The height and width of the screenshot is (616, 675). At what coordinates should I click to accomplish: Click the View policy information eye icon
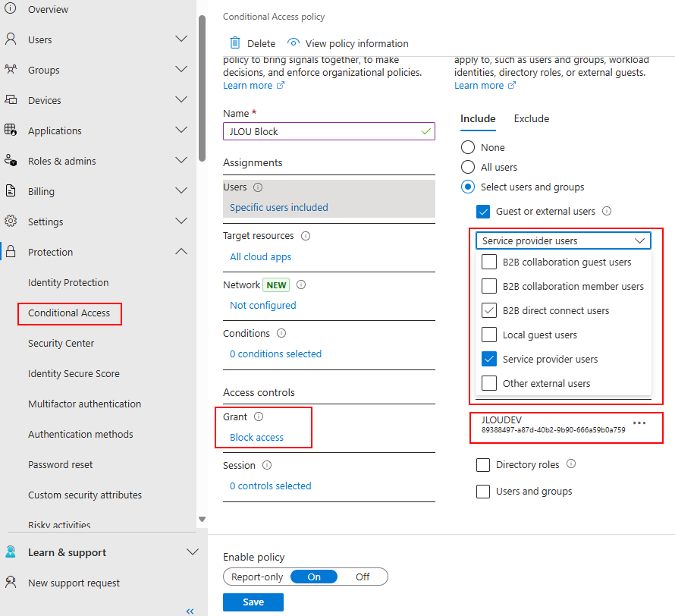point(294,43)
